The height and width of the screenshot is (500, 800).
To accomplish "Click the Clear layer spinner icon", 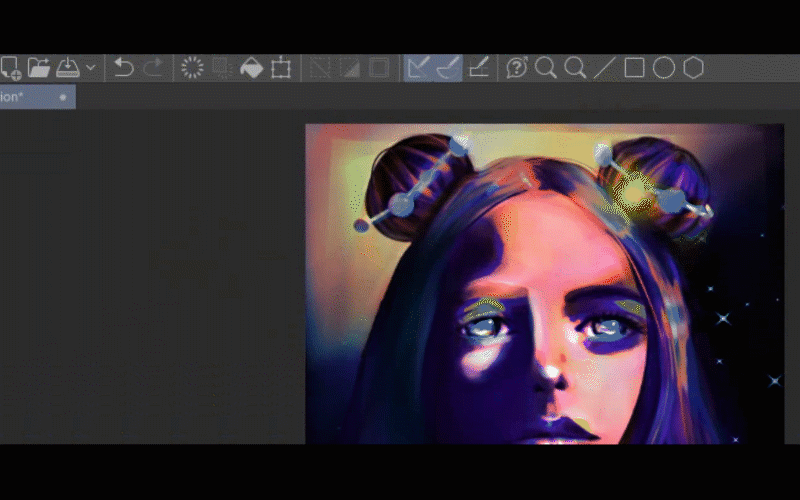I will point(192,68).
